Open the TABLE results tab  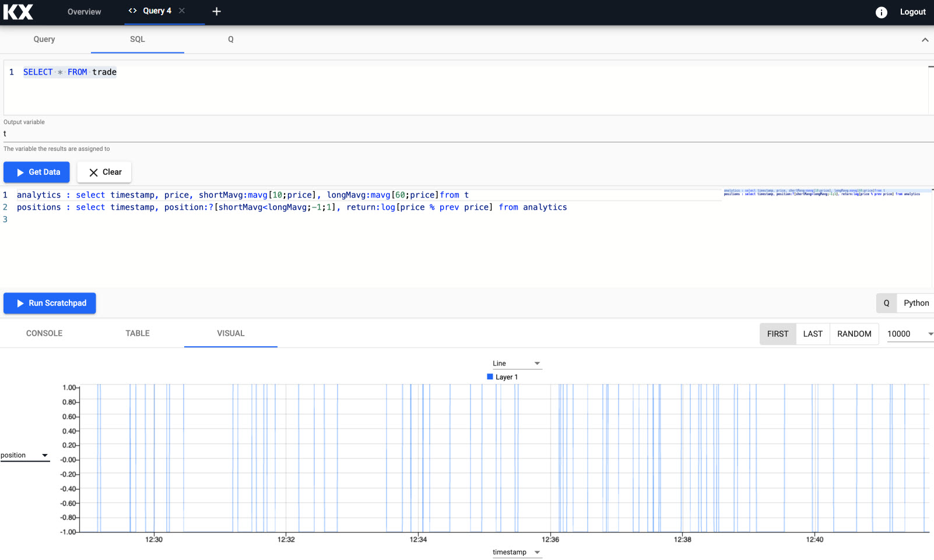click(x=138, y=333)
